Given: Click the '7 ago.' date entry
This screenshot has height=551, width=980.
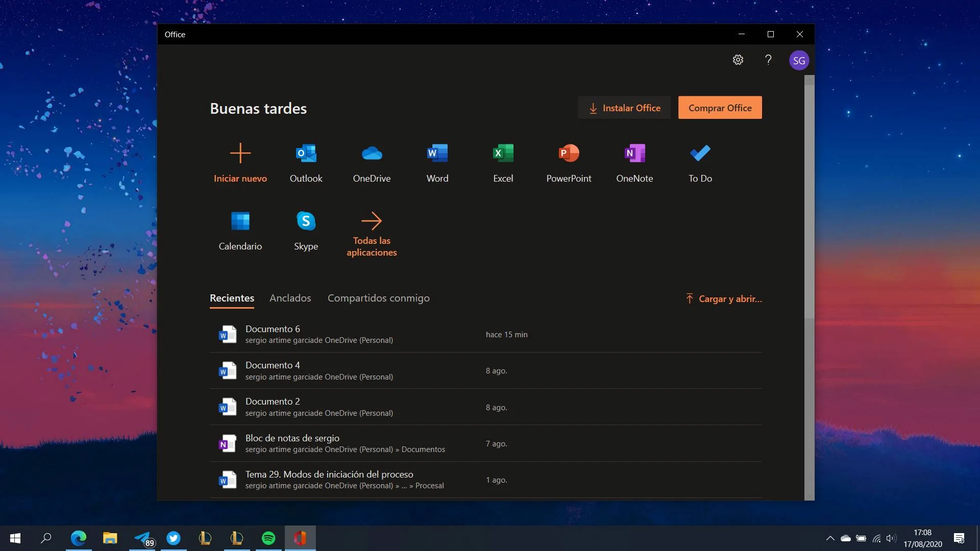Looking at the screenshot, I should [x=497, y=444].
